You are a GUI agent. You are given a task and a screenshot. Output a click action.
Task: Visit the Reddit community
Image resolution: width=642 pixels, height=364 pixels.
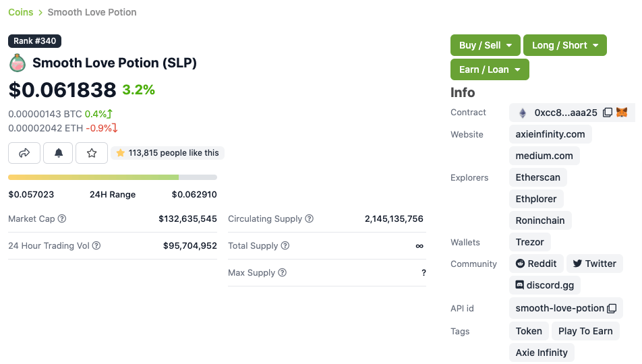[536, 264]
